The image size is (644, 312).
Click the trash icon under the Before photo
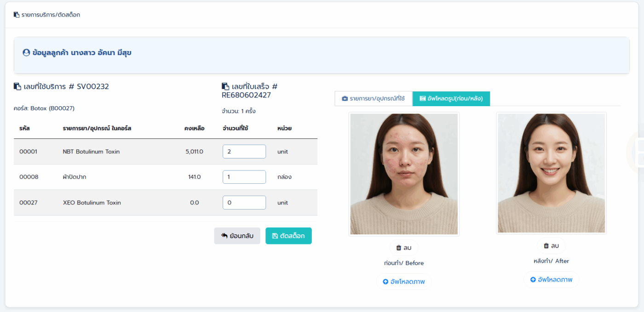(x=399, y=248)
